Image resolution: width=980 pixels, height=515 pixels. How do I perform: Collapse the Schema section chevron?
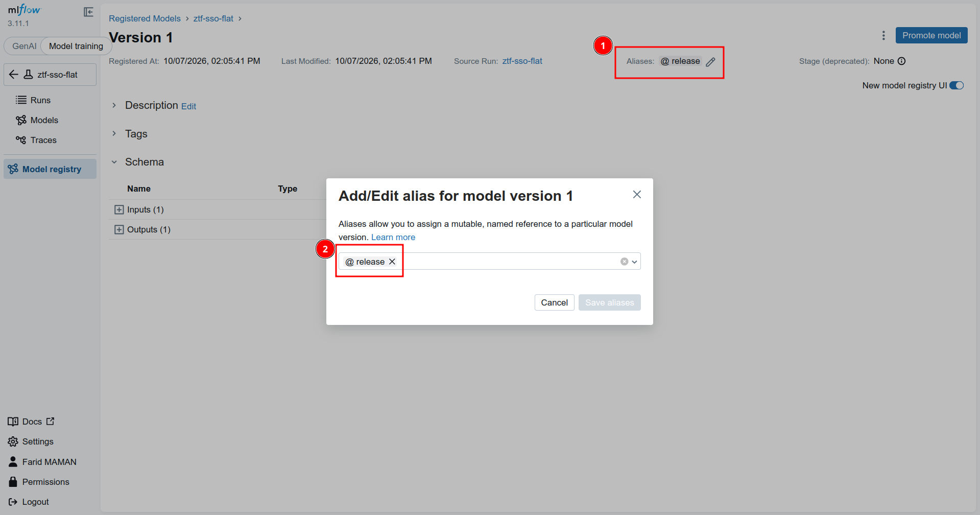(114, 162)
